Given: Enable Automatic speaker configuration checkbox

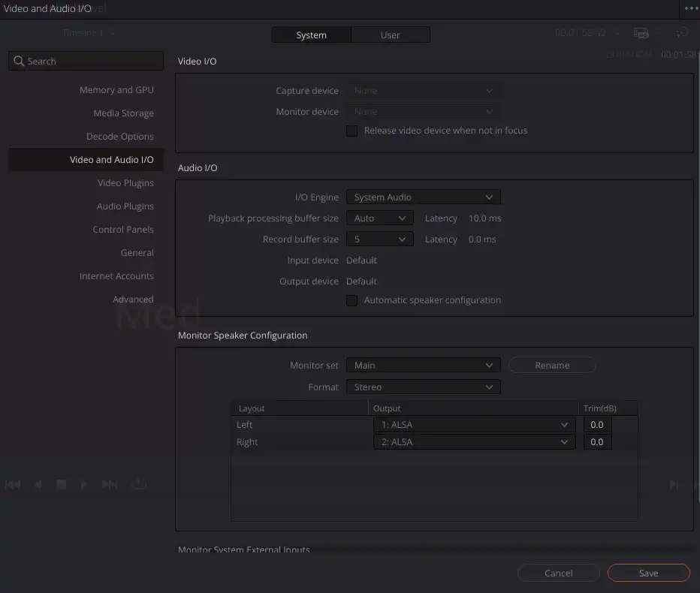Looking at the screenshot, I should pyautogui.click(x=352, y=300).
